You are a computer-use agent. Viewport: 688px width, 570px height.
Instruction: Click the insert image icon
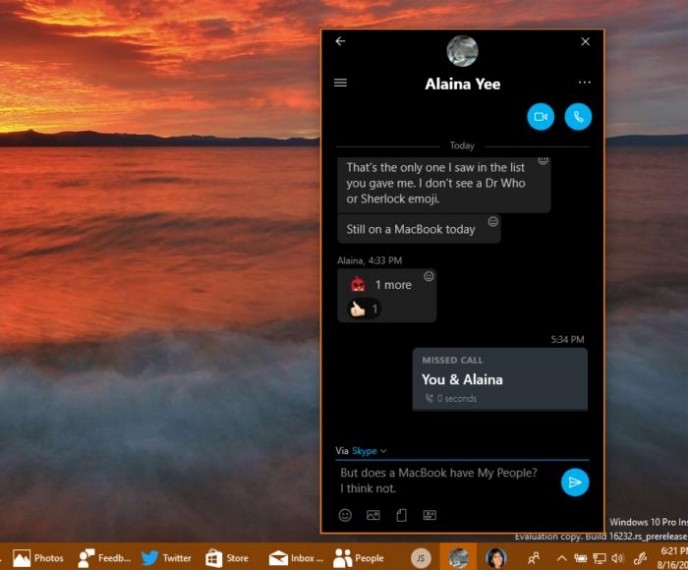point(373,516)
